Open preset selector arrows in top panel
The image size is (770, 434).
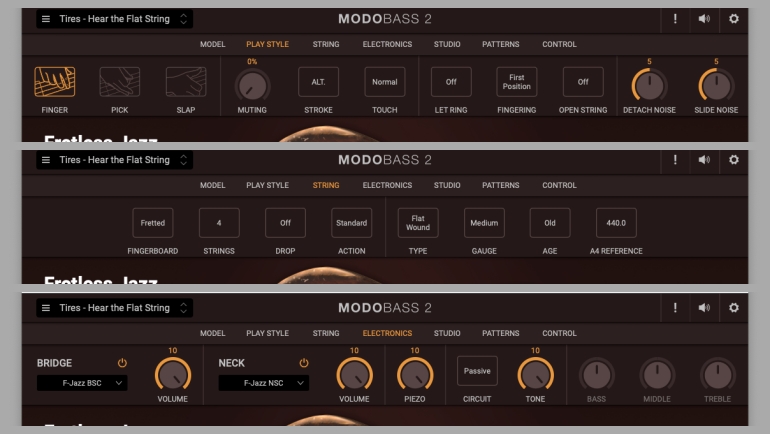pos(183,19)
